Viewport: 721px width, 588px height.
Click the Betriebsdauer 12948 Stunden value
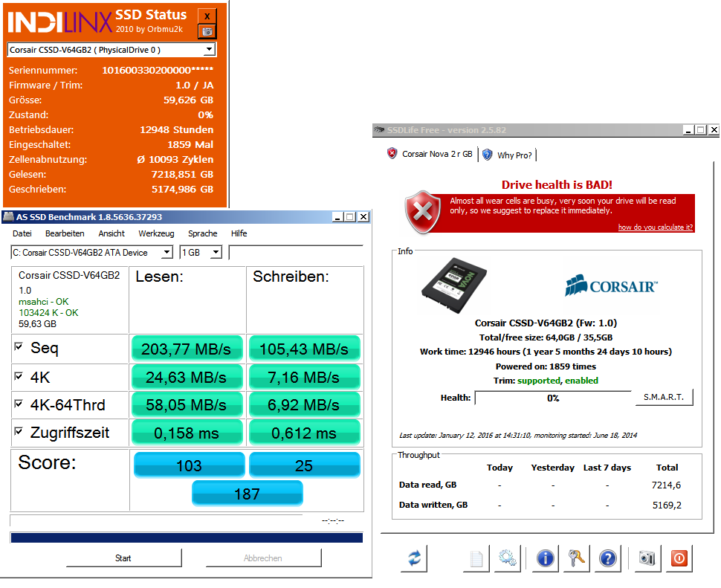pyautogui.click(x=177, y=129)
